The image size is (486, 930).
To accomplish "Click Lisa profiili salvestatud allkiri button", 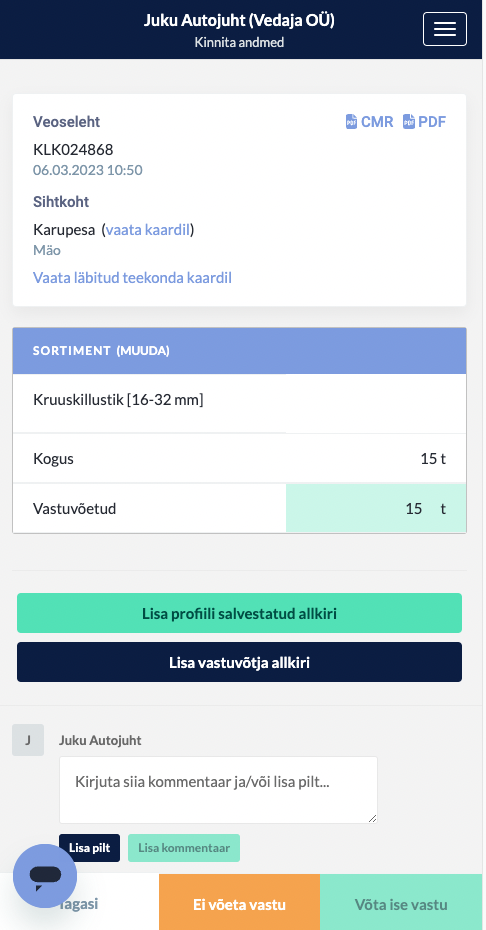I will coord(239,613).
